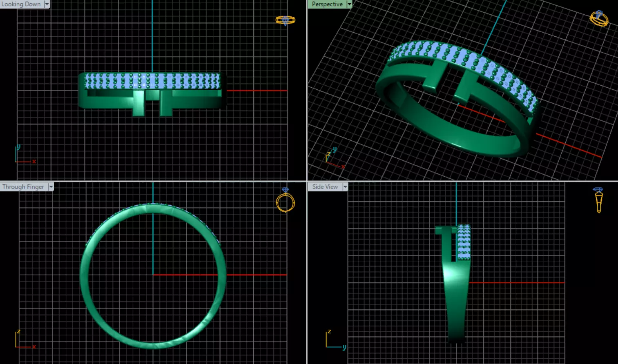Open the Through Finger viewport dropdown arrow
This screenshot has width=618, height=364.
(51, 186)
